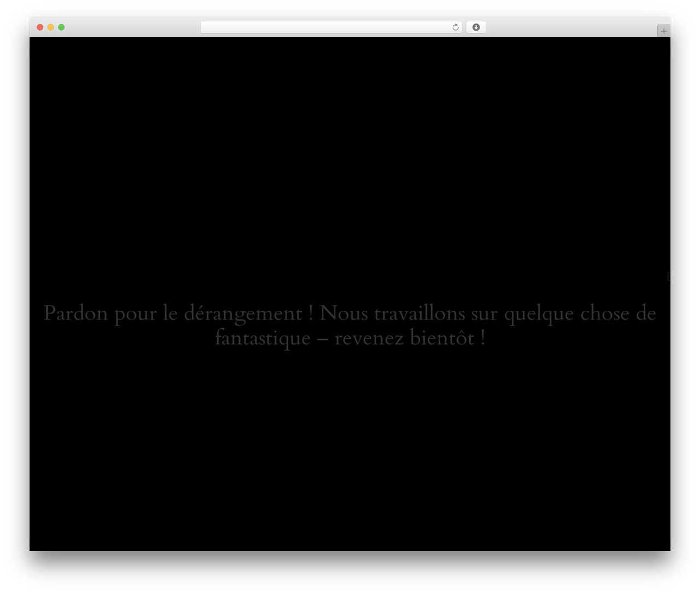Click the word "fantastique" on second line
Screen dimensions: 700x593
click(262, 338)
